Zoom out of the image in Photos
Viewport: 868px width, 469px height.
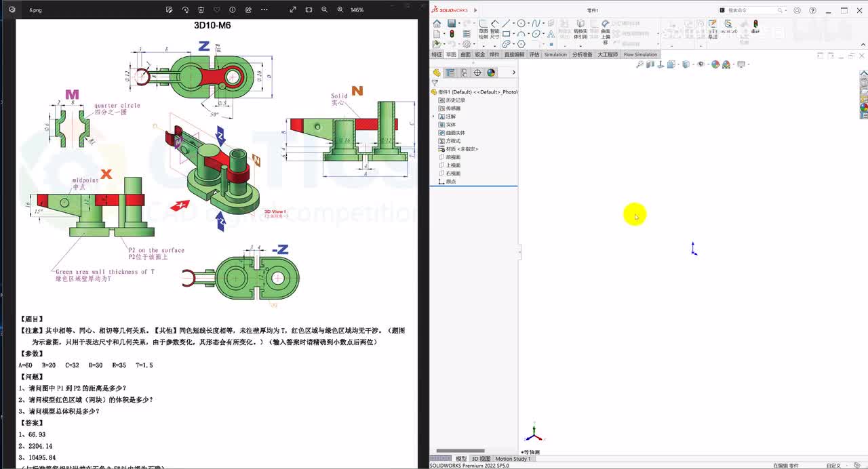tap(324, 9)
